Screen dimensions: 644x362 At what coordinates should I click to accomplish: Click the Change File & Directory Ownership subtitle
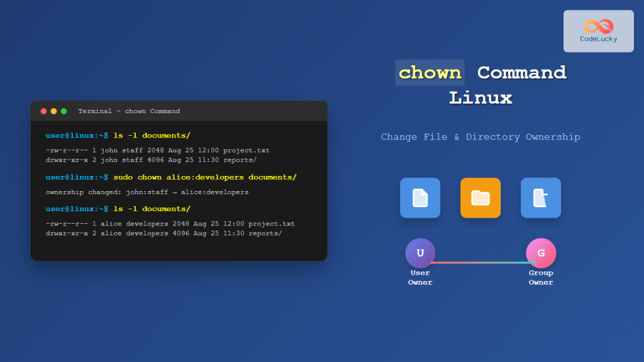tap(480, 136)
